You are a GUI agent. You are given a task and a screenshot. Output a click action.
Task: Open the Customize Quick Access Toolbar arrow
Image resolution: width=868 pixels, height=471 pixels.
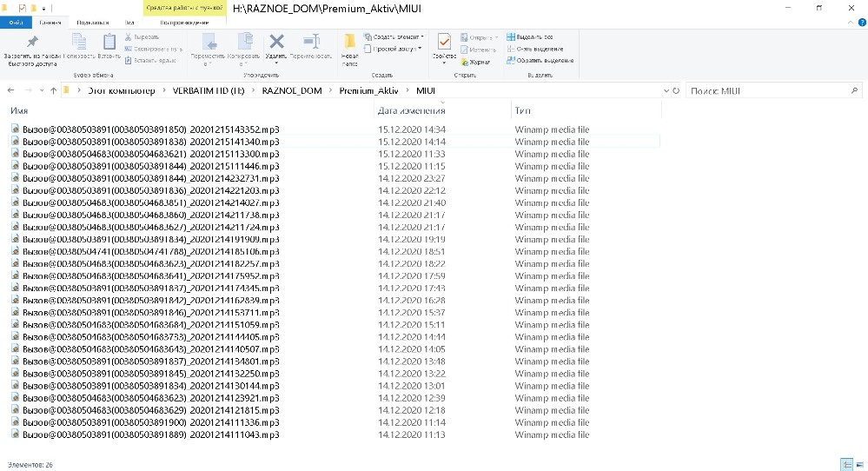(x=43, y=9)
